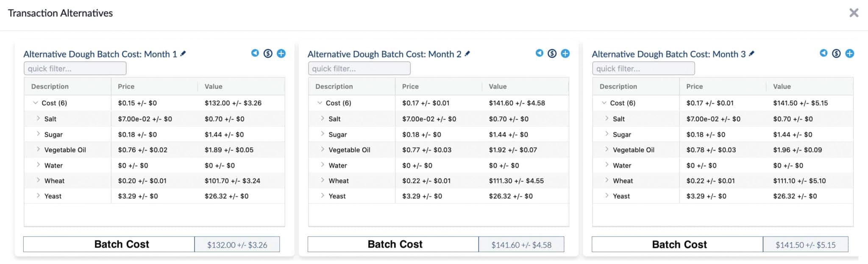Click the back arrow icon on Month 2 card
The image size is (868, 264).
(x=539, y=53)
